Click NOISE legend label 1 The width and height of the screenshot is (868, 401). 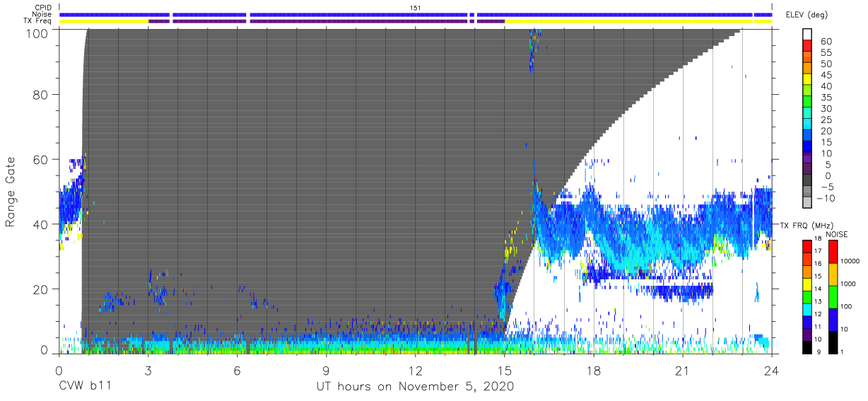[x=841, y=351]
